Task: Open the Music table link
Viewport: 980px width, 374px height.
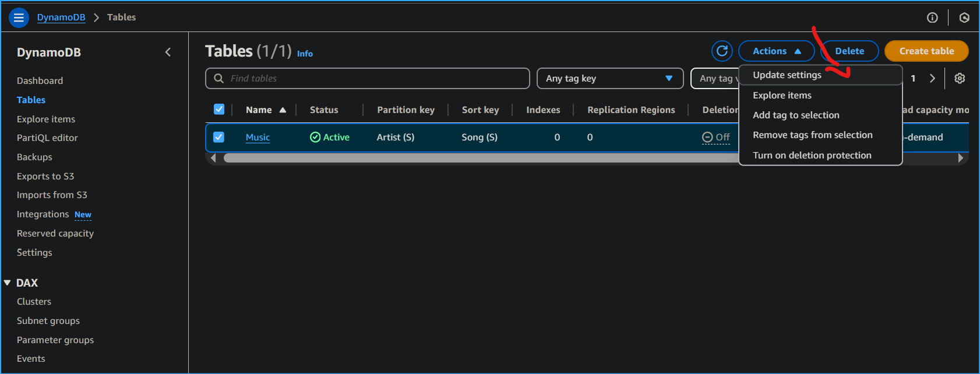Action: (x=258, y=137)
